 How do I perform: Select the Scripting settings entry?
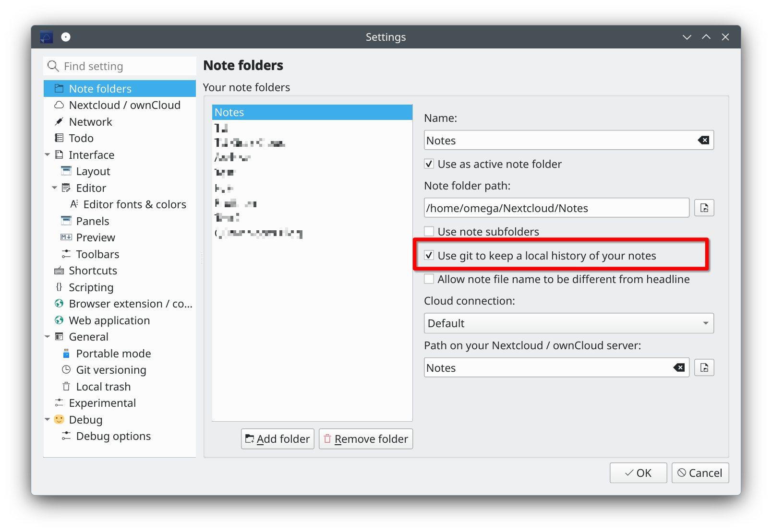click(x=91, y=287)
